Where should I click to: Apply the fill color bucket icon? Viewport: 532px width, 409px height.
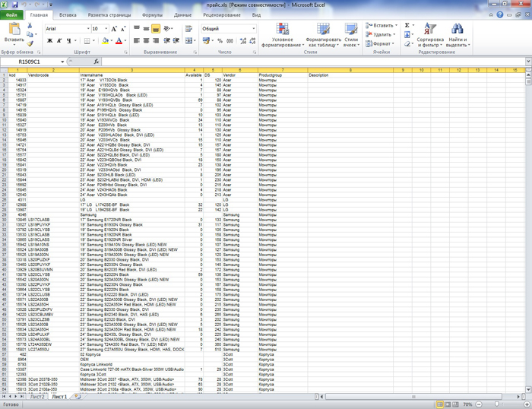click(105, 41)
